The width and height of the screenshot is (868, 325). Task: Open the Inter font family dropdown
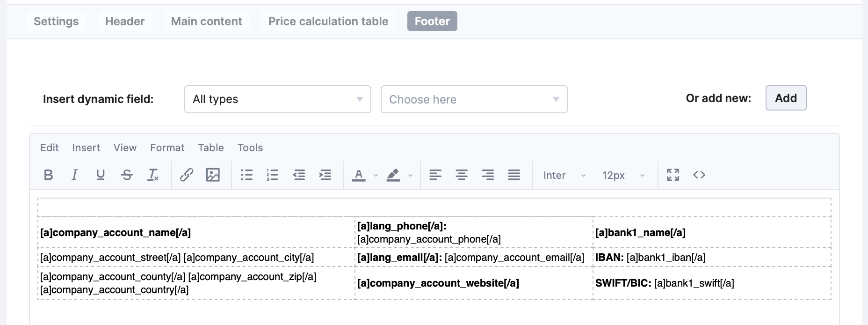click(x=564, y=175)
